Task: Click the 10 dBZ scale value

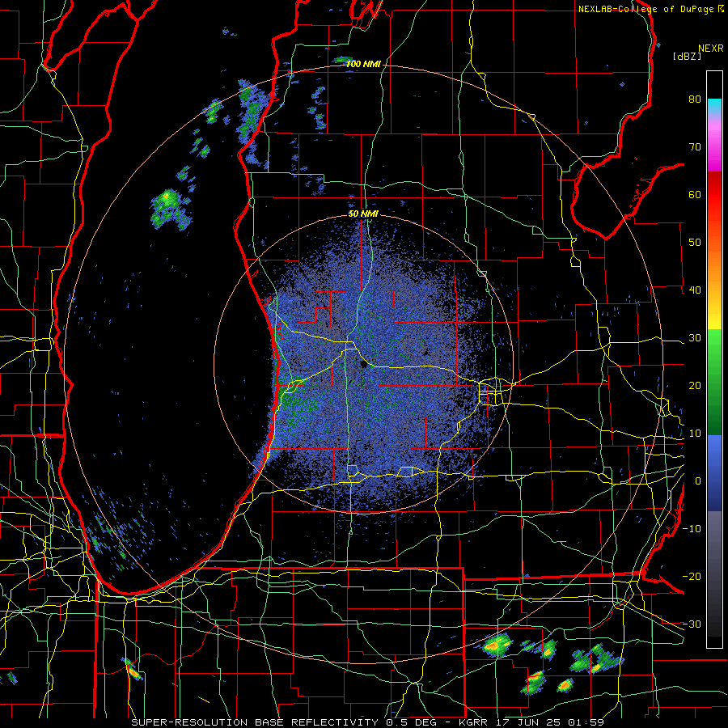Action: point(695,434)
